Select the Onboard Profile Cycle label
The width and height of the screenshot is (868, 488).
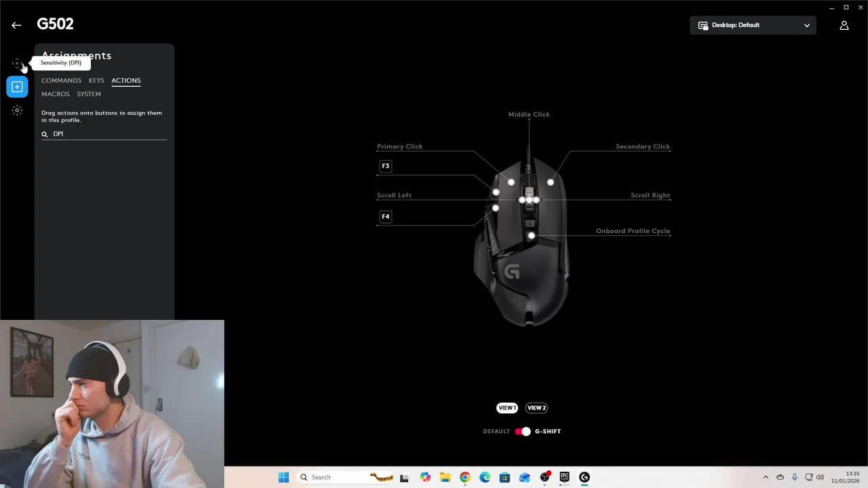point(633,231)
